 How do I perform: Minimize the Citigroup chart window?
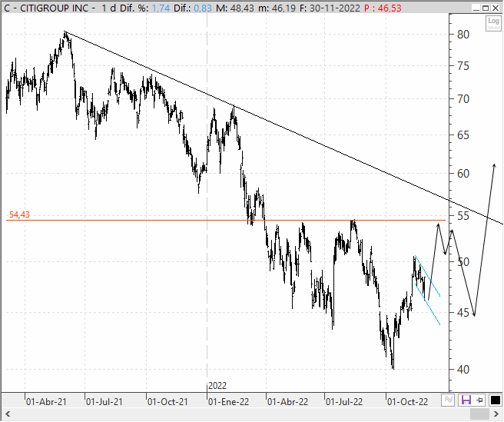pyautogui.click(x=477, y=8)
